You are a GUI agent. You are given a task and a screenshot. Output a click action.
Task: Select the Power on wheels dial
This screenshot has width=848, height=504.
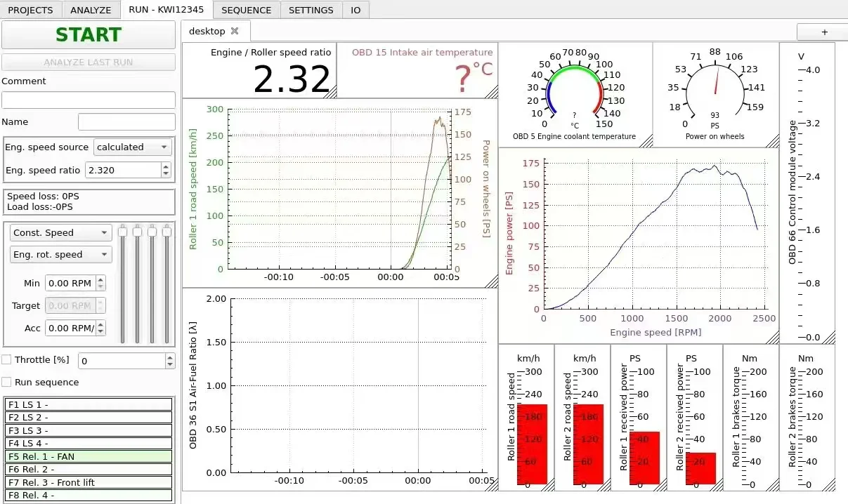click(x=715, y=94)
